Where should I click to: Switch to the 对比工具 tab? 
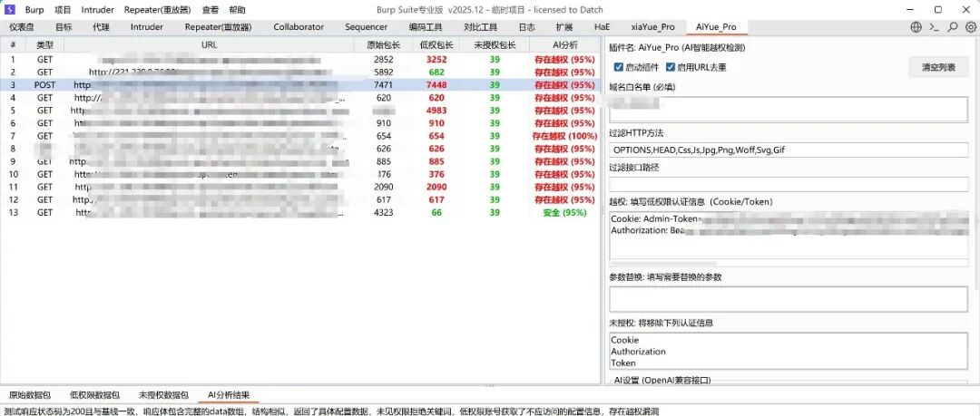(x=481, y=27)
